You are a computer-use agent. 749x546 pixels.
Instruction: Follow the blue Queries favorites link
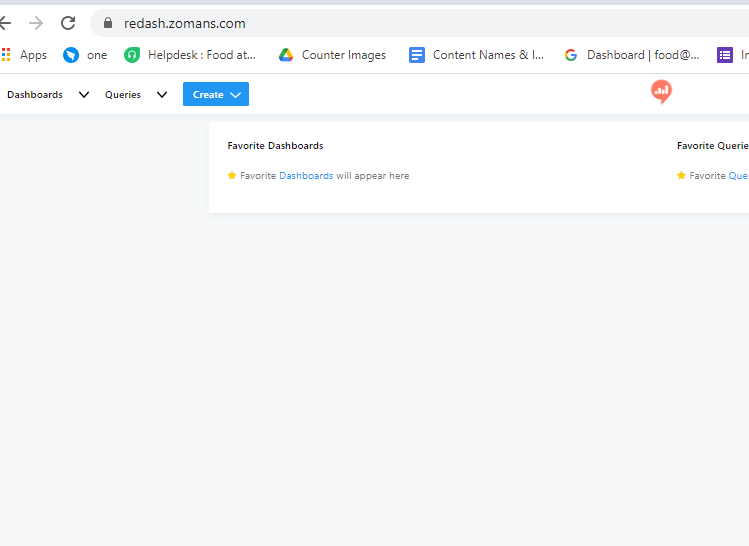tap(738, 176)
